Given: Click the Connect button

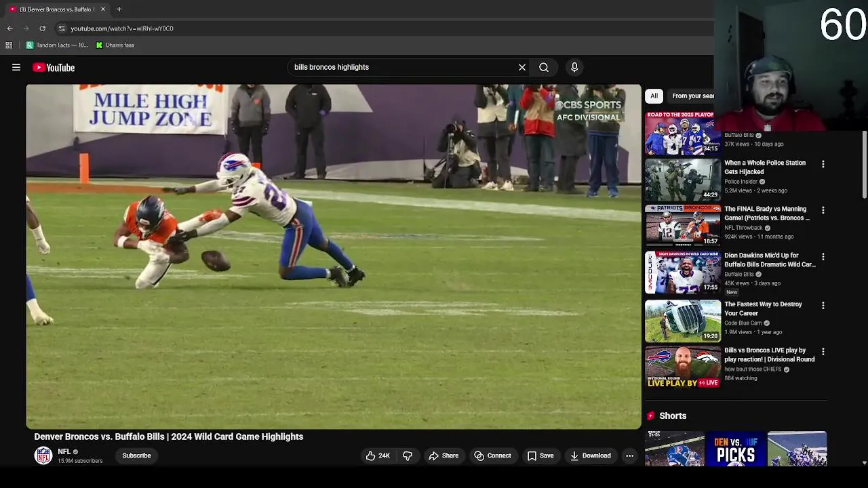Looking at the screenshot, I should [x=493, y=455].
